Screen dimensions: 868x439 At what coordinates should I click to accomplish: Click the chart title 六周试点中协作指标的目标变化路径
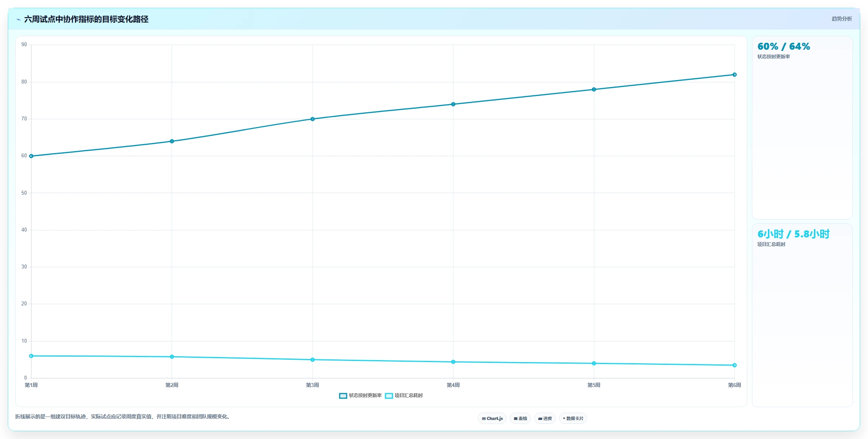click(x=86, y=19)
